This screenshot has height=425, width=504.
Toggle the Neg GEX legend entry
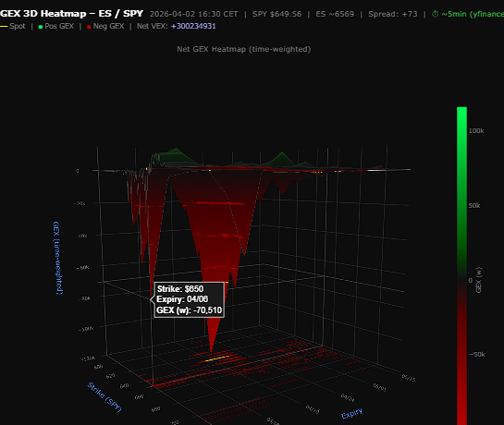click(x=105, y=27)
